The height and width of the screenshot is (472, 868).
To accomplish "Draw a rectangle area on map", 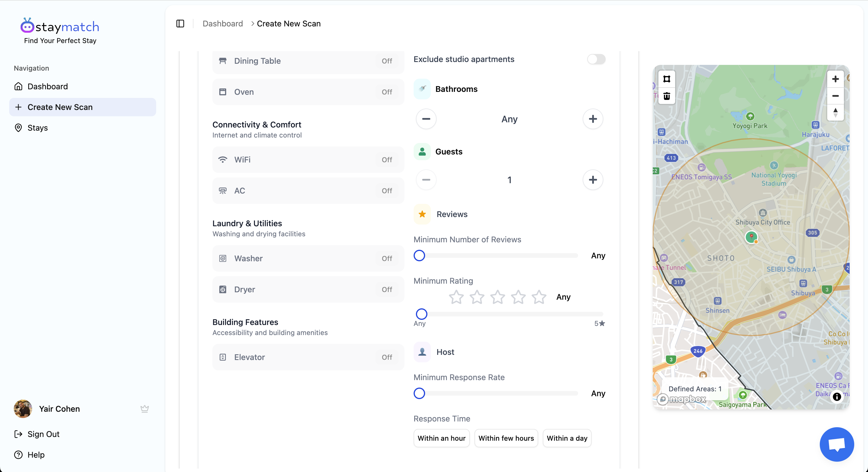I will (x=666, y=79).
